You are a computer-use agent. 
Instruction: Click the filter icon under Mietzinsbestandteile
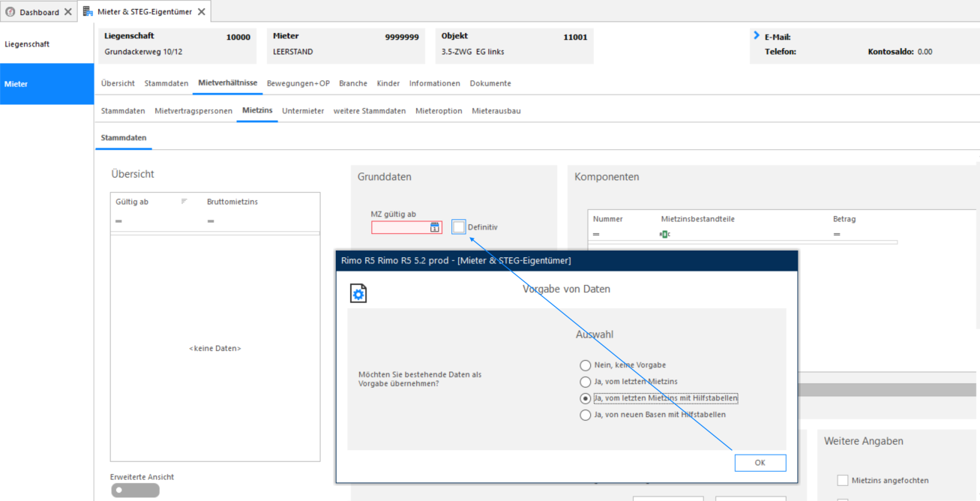point(664,235)
